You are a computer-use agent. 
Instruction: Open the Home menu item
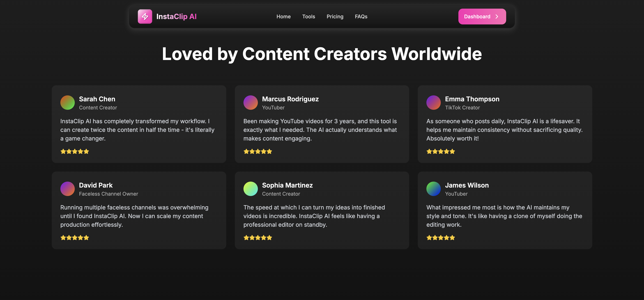pyautogui.click(x=284, y=17)
